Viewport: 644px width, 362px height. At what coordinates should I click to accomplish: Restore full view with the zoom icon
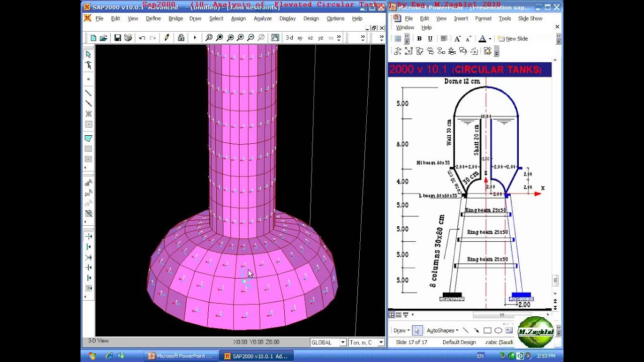[220, 38]
